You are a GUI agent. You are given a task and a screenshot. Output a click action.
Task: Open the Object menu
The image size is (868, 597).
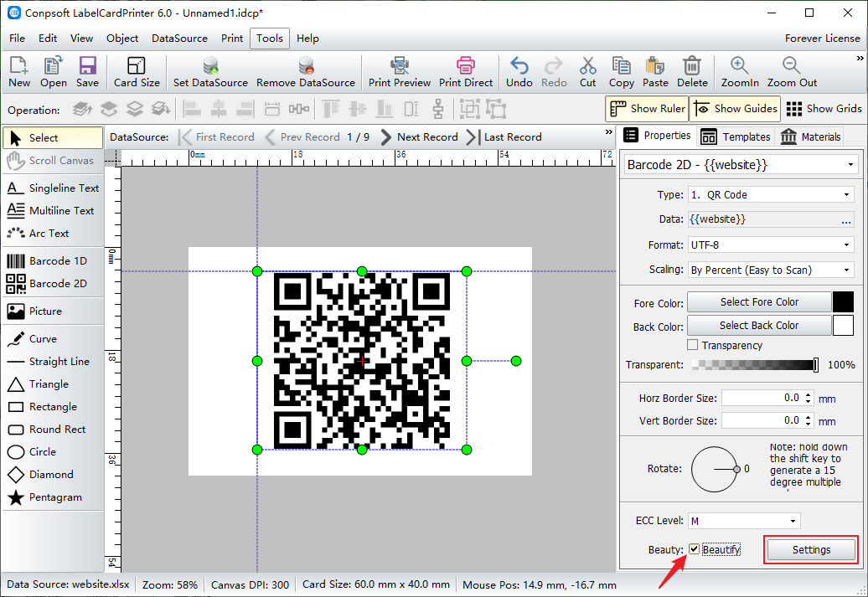[122, 39]
